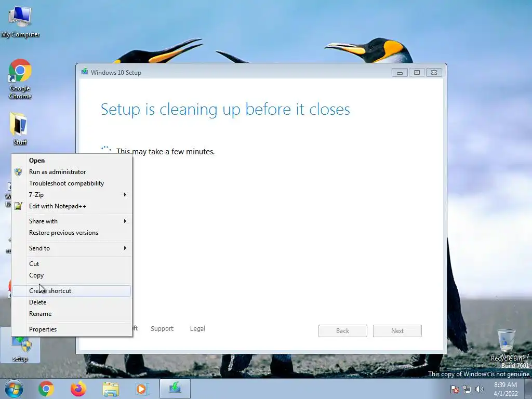Image resolution: width=532 pixels, height=399 pixels.
Task: Click the Action Center flag tray icon
Action: click(455, 389)
